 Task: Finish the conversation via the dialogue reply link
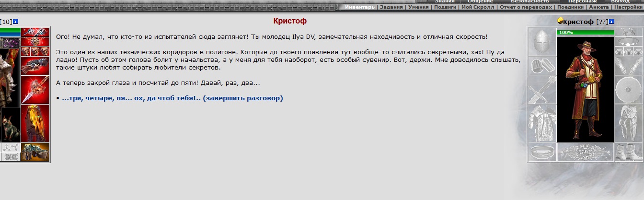point(172,98)
